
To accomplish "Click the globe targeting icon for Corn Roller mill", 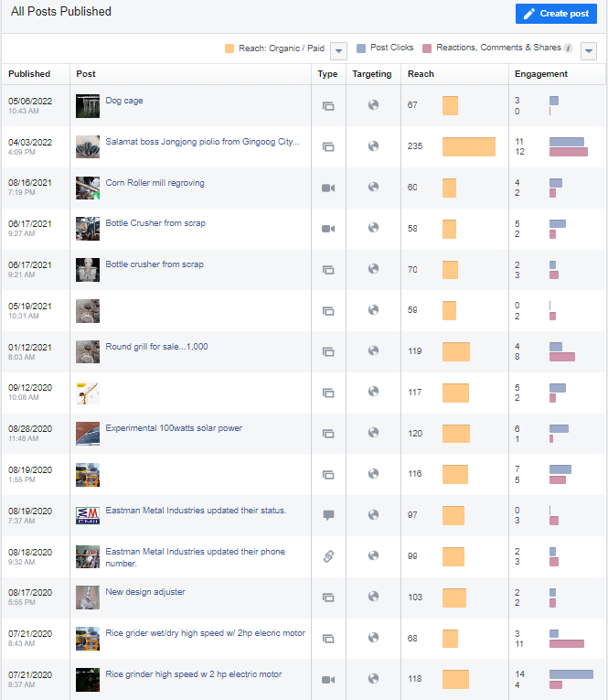I will [373, 187].
